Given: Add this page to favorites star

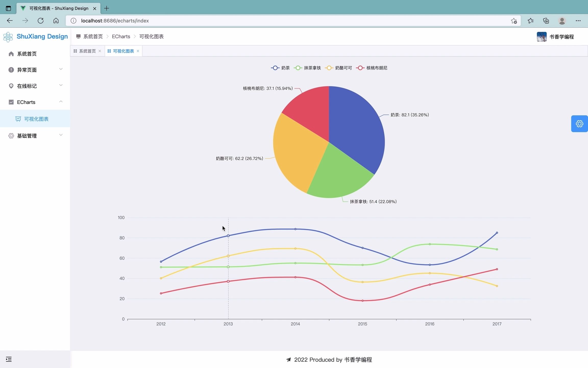Looking at the screenshot, I should coord(514,21).
